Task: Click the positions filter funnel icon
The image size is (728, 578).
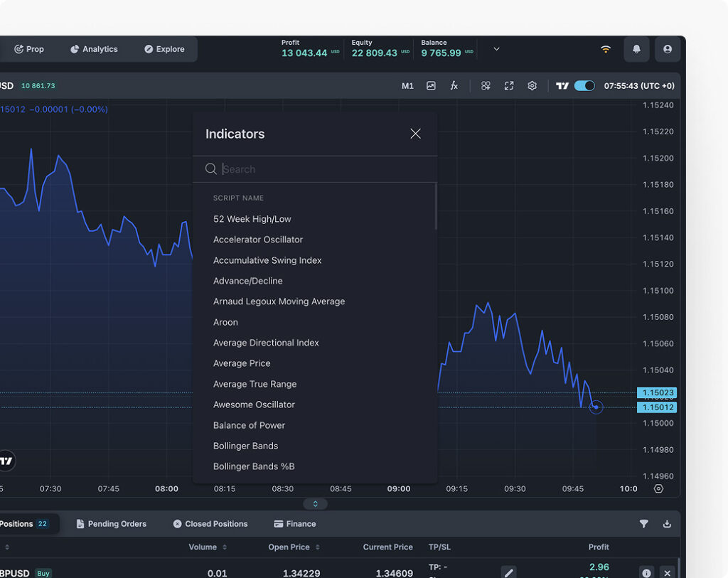Action: (643, 524)
